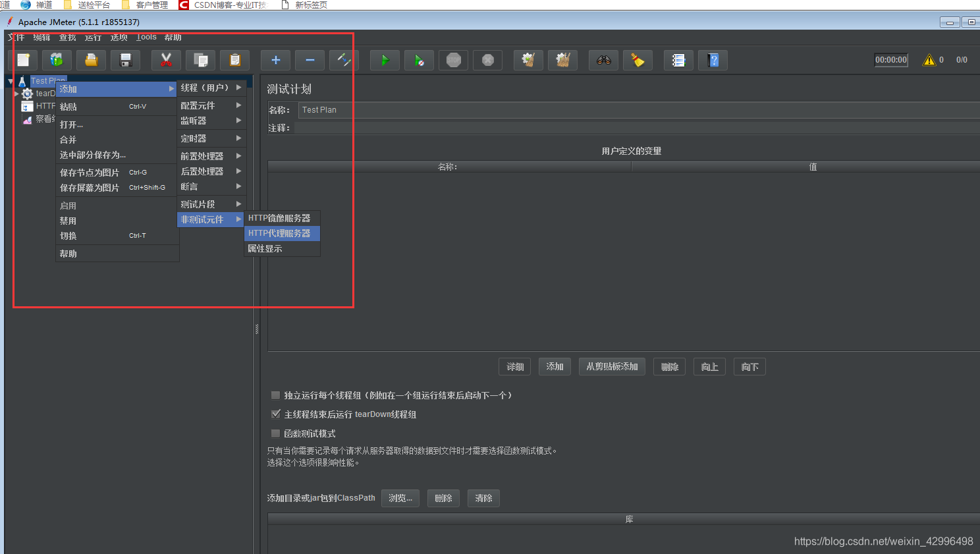
Task: Choose 属性显示 from submenu
Action: 282,249
